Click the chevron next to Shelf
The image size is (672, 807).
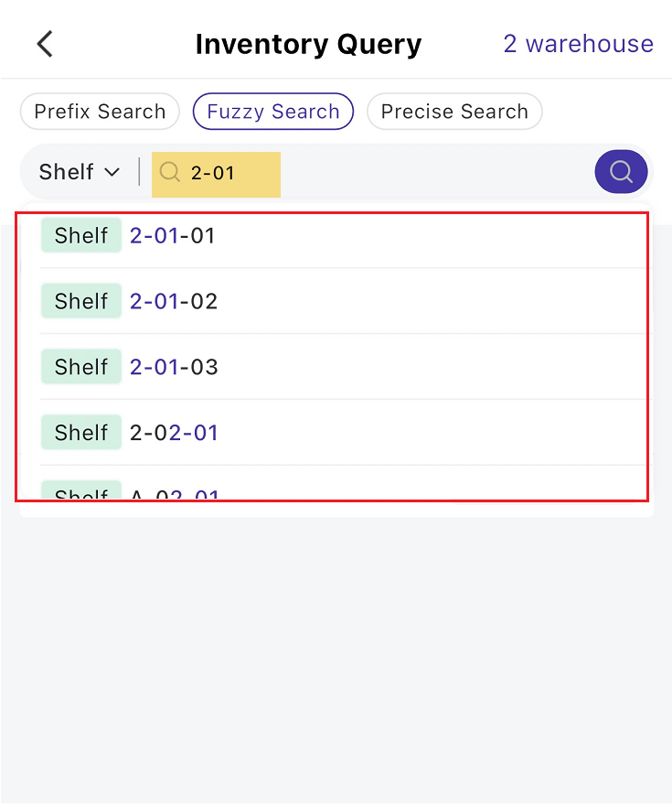(x=112, y=172)
